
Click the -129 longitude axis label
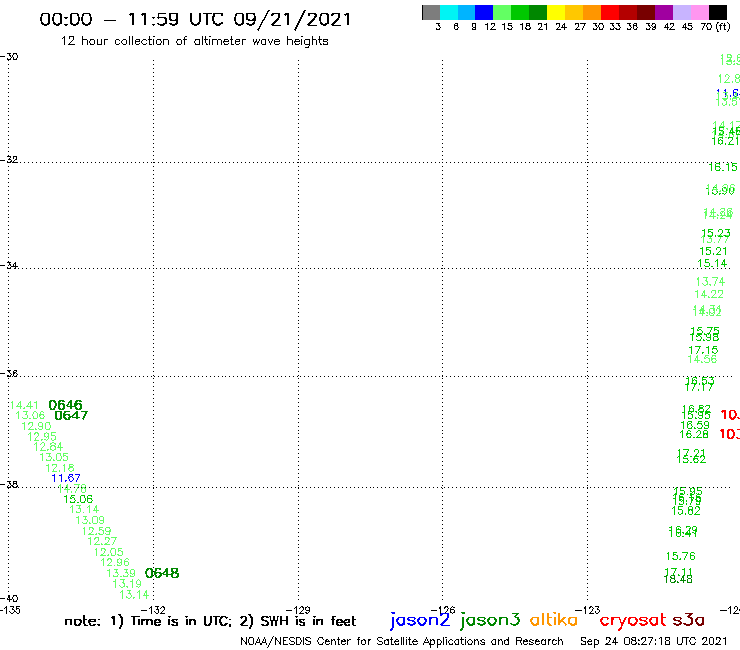point(298,610)
